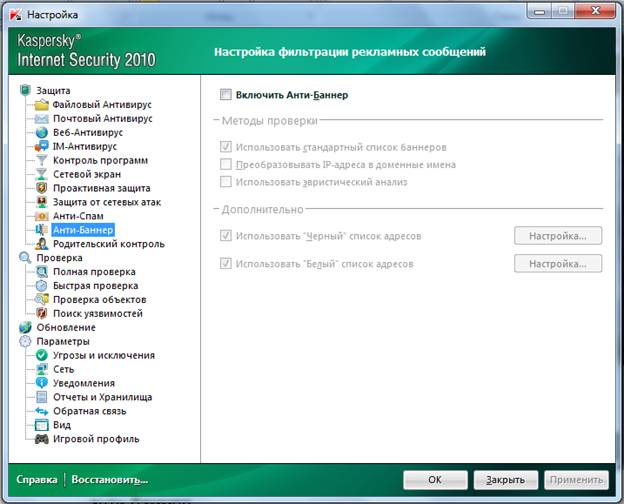Select Полная проверка text row
Screen dimensions: 624x504
click(94, 272)
